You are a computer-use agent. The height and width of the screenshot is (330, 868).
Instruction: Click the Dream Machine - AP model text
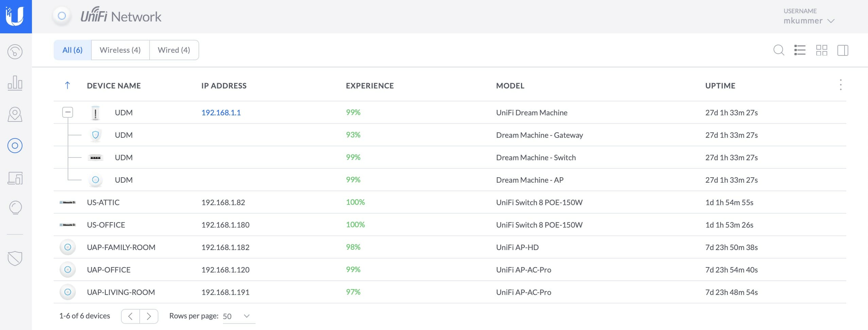(530, 180)
